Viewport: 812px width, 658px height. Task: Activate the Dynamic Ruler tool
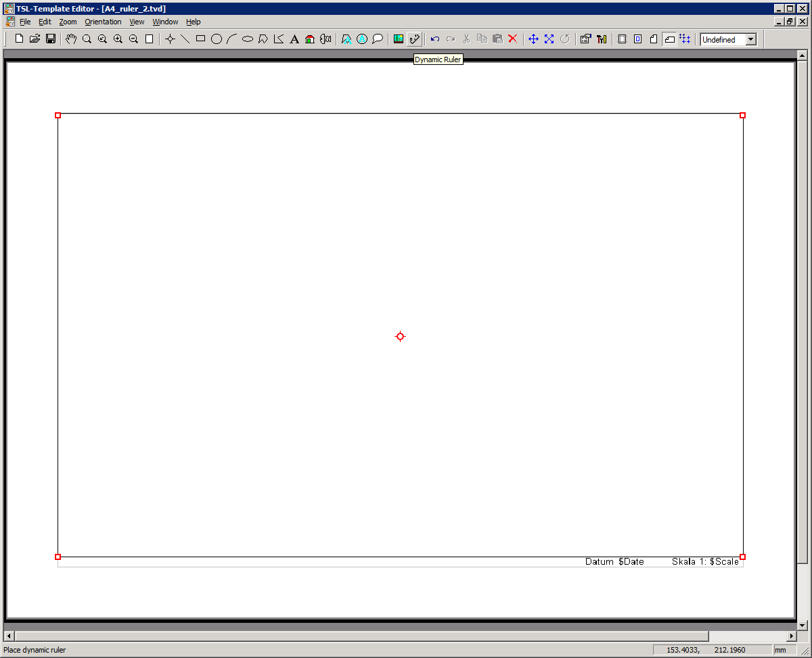[x=414, y=39]
